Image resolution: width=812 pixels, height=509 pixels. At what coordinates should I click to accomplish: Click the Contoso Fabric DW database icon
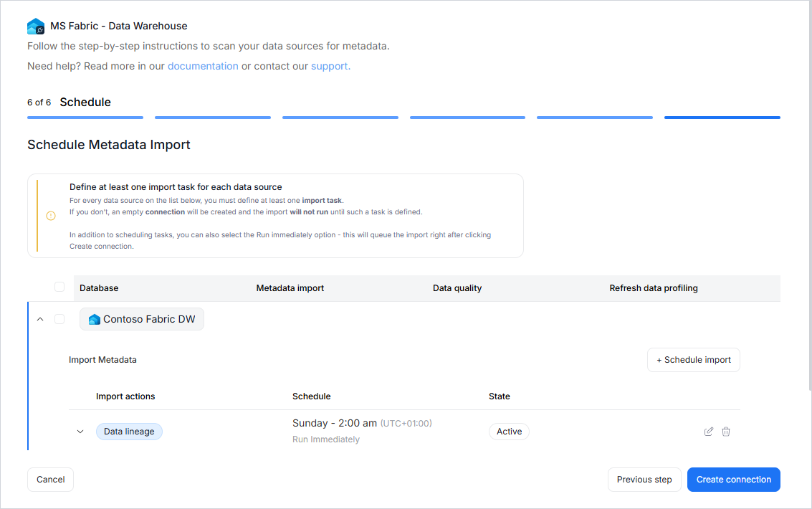94,320
